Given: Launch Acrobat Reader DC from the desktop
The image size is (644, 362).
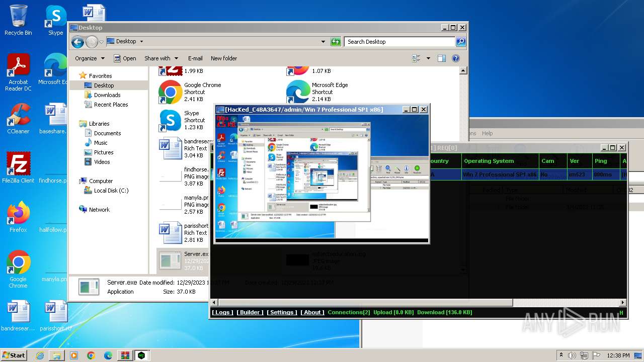Looking at the screenshot, I should (x=18, y=73).
